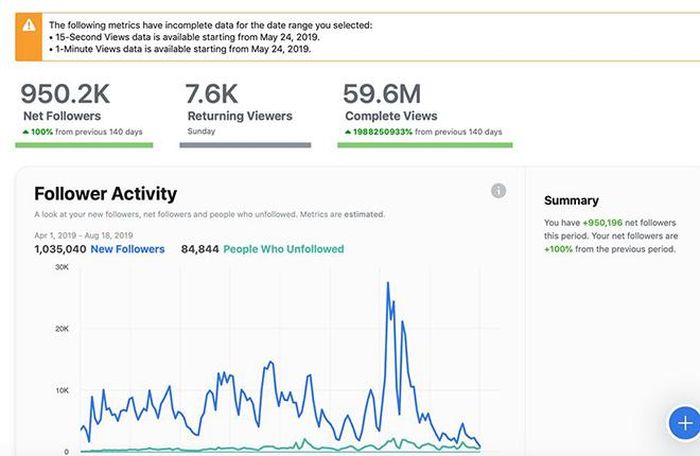
Task: Click the +100% figure in Summary
Action: click(558, 249)
